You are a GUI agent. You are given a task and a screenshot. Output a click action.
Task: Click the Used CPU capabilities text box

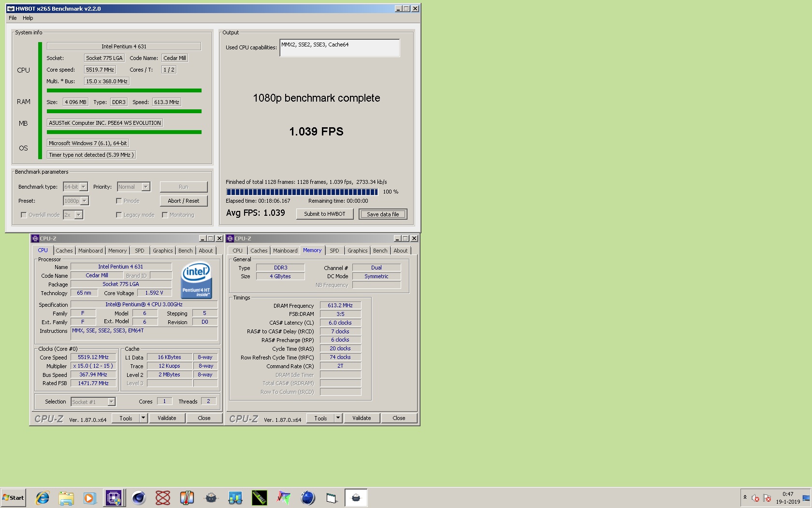pos(340,48)
